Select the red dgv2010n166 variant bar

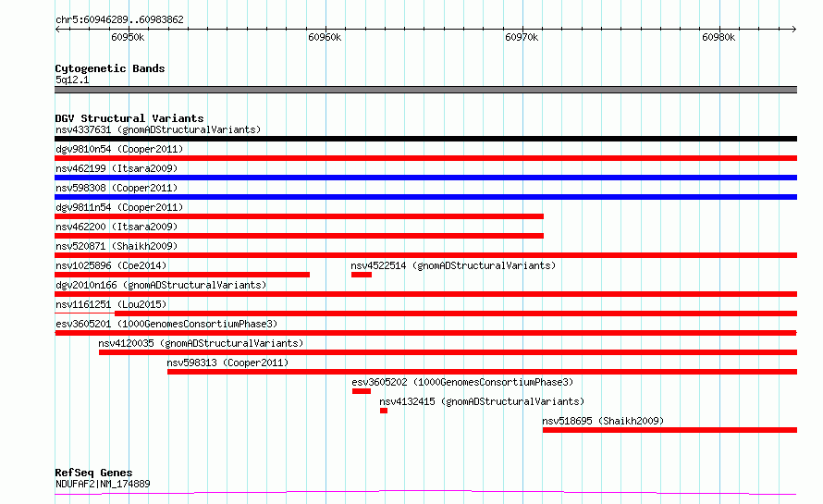point(425,294)
